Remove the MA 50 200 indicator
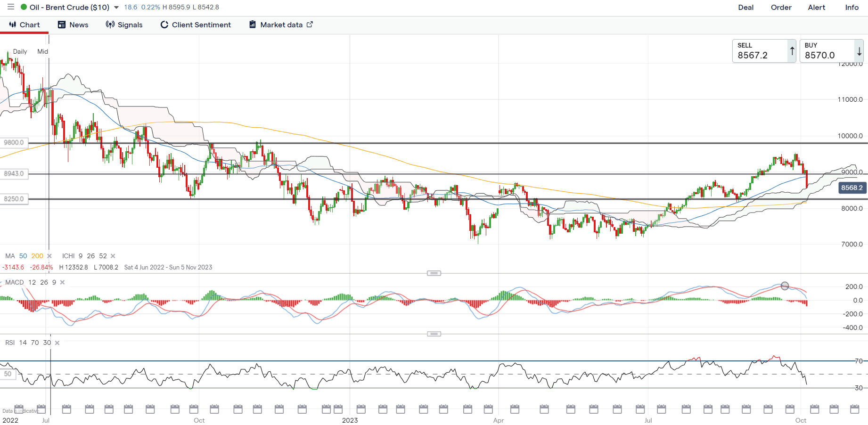 [49, 256]
